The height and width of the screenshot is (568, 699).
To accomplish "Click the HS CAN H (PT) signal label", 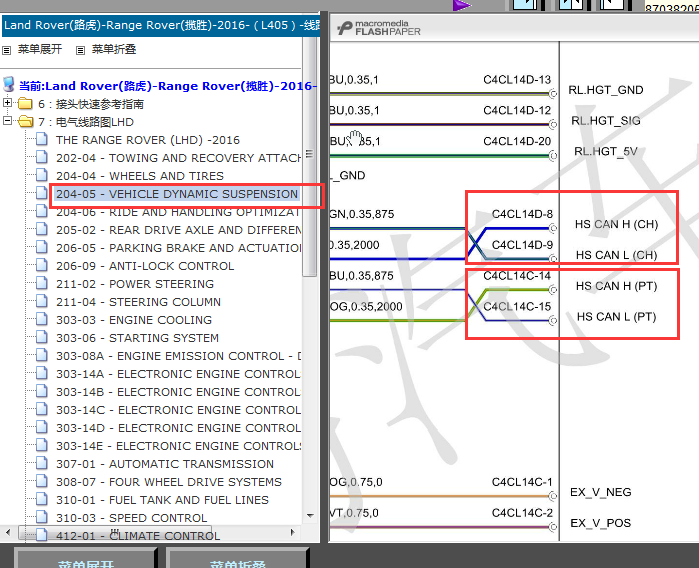I will 617,286.
